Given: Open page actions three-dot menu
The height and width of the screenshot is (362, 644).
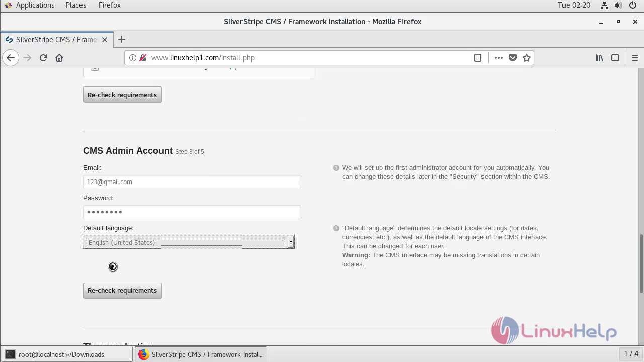Looking at the screenshot, I should (x=499, y=58).
